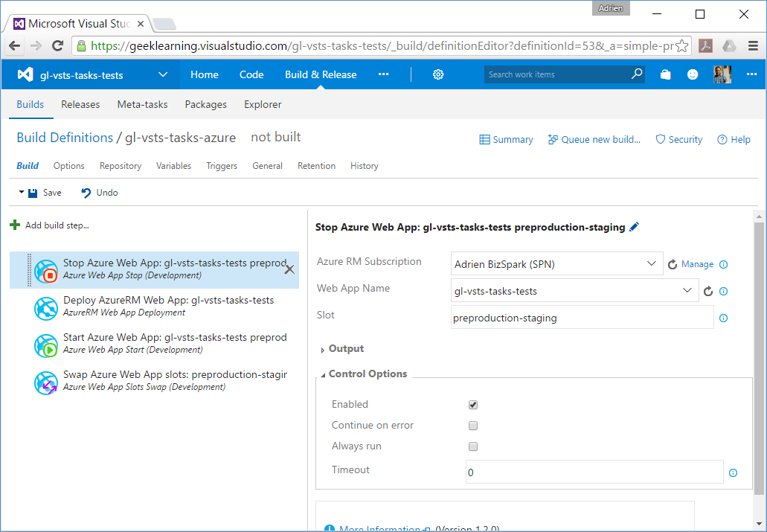
Task: Click the pencil icon to rename the step
Action: click(x=635, y=227)
